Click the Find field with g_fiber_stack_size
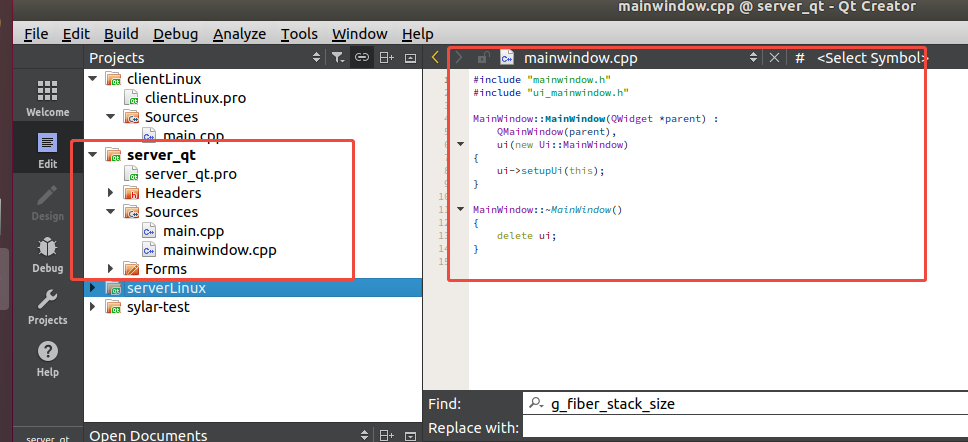This screenshot has height=442, width=968. [x=745, y=404]
